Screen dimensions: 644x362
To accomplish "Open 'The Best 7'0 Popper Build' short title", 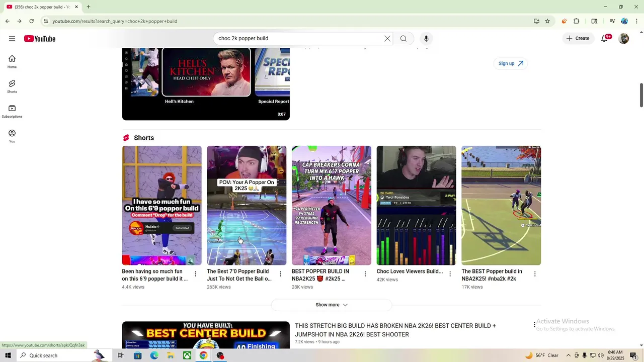I will pos(239,275).
